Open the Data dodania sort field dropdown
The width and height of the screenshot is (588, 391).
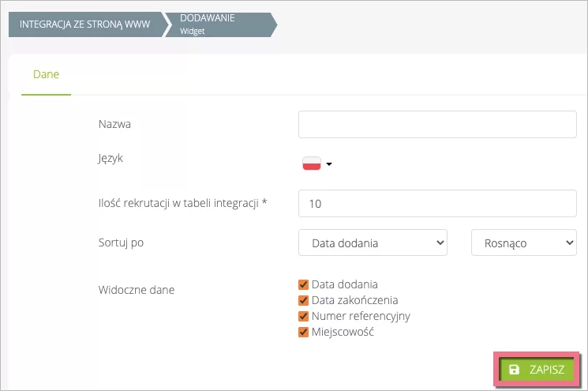pos(373,243)
